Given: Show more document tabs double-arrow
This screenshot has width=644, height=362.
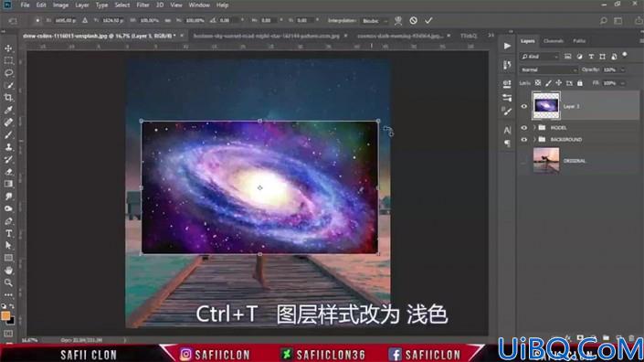Looking at the screenshot, I should 491,36.
